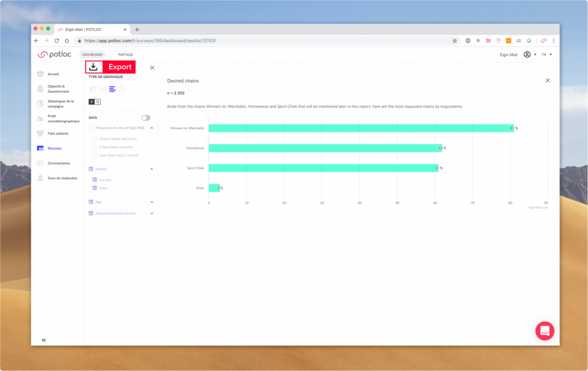
Task: Open Objectifs & Questionnaire in the sidebar
Action: (x=59, y=88)
